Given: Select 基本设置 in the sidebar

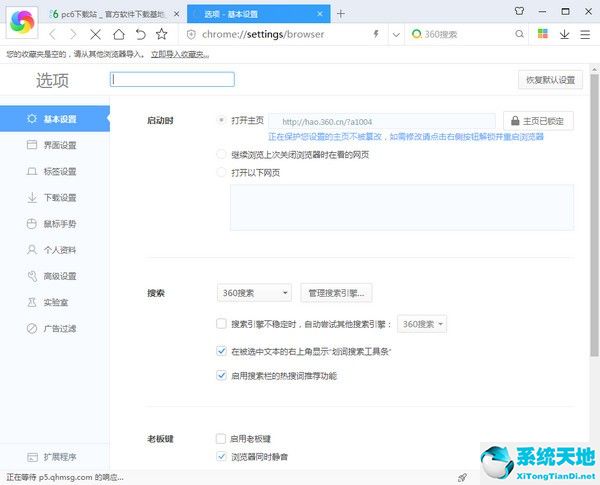Looking at the screenshot, I should click(x=55, y=119).
